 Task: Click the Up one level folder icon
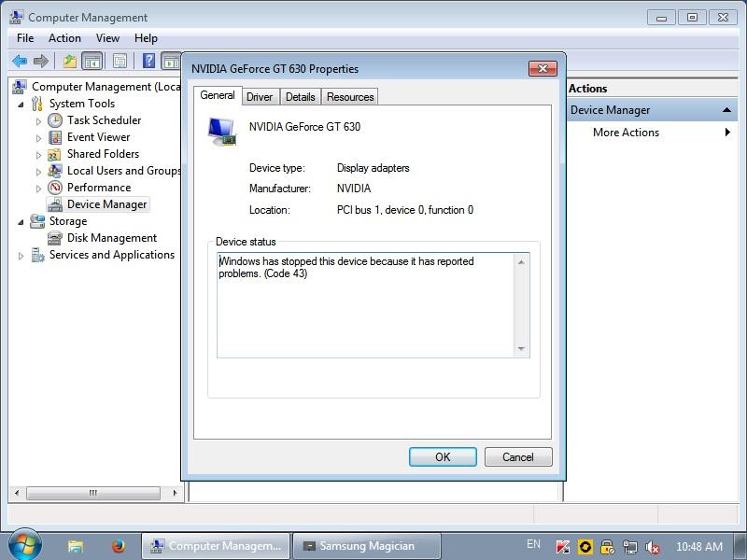coord(69,61)
